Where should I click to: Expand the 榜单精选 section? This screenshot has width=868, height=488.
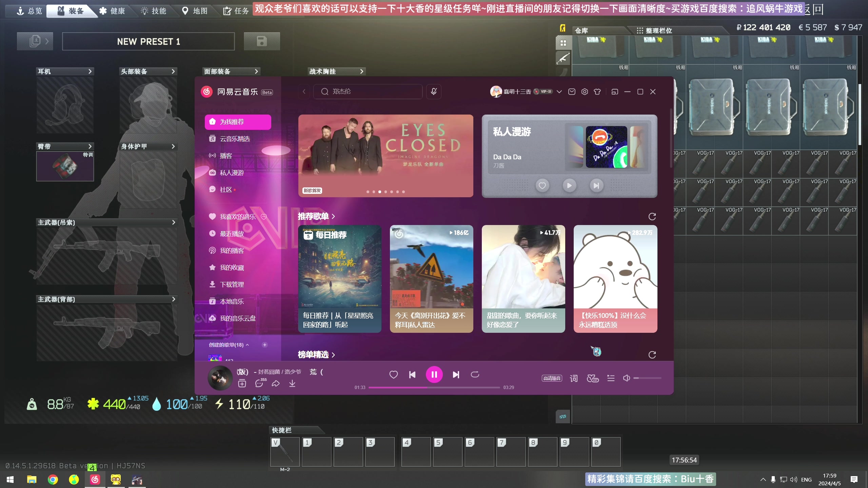click(x=316, y=354)
